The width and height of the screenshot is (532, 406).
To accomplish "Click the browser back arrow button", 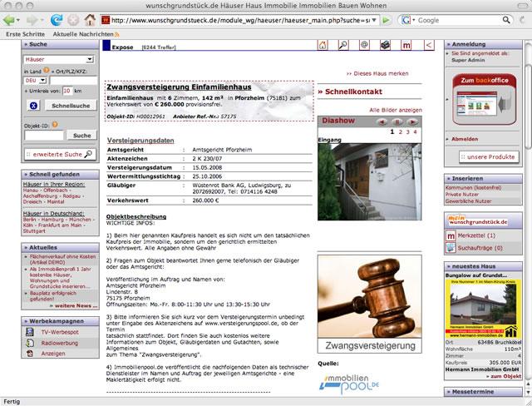I will point(8,20).
